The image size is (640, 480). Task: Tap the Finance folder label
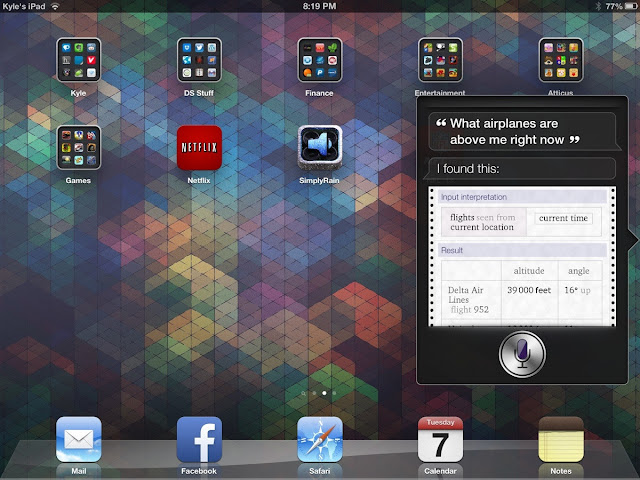[x=319, y=93]
